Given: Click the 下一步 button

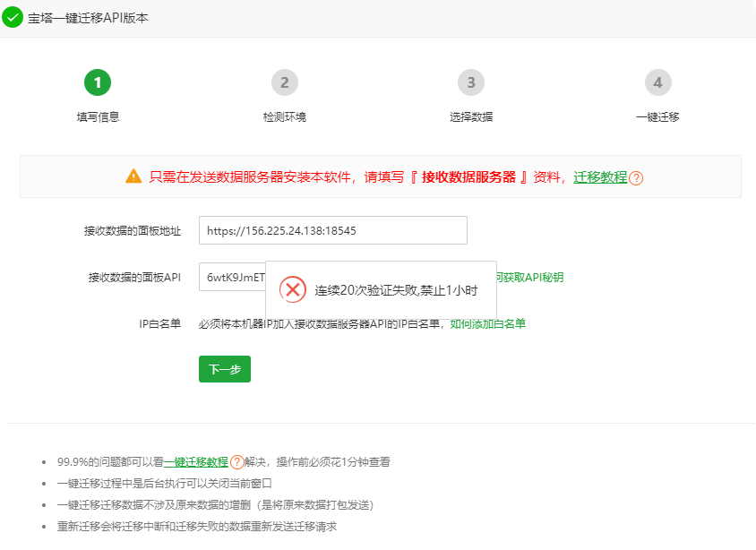Looking at the screenshot, I should (x=225, y=369).
